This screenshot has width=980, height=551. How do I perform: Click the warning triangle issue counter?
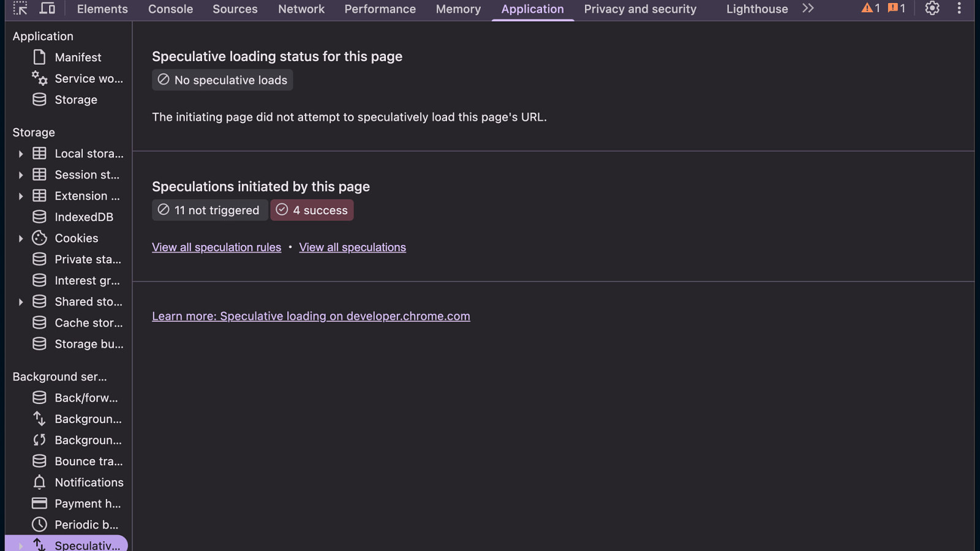click(870, 9)
